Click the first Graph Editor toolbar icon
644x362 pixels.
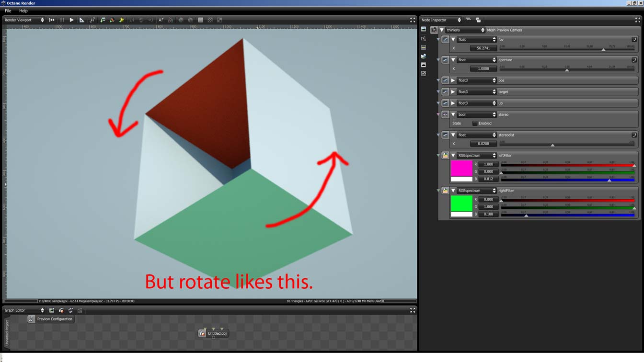[52, 310]
